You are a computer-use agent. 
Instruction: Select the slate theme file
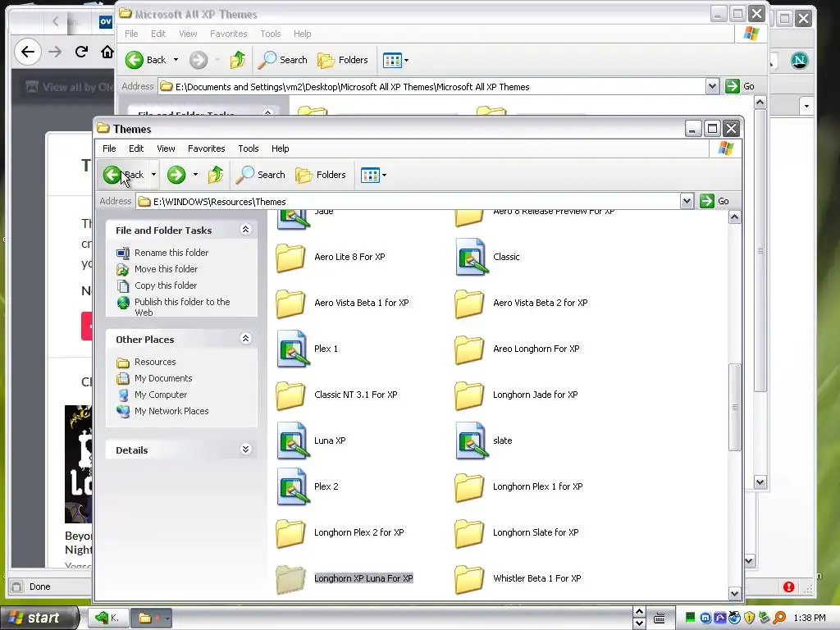pos(484,441)
